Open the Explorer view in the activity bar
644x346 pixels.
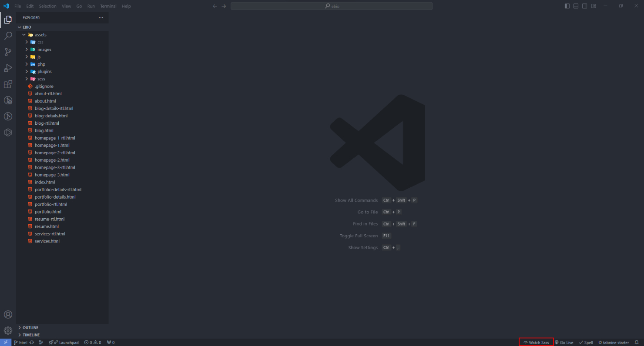8,20
